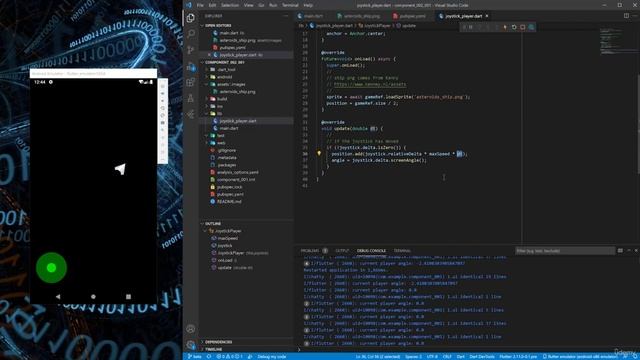Open the Run menu
The width and height of the screenshot is (640, 360).
tap(273, 5)
